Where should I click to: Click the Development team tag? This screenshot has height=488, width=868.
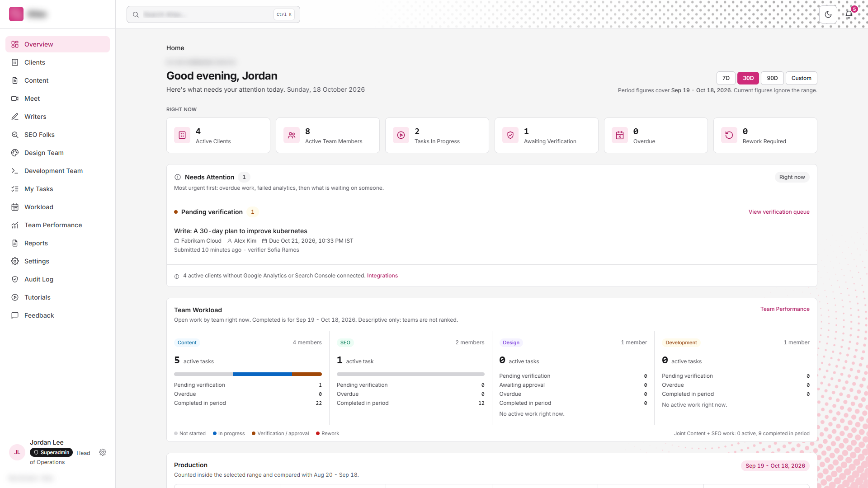pos(681,343)
